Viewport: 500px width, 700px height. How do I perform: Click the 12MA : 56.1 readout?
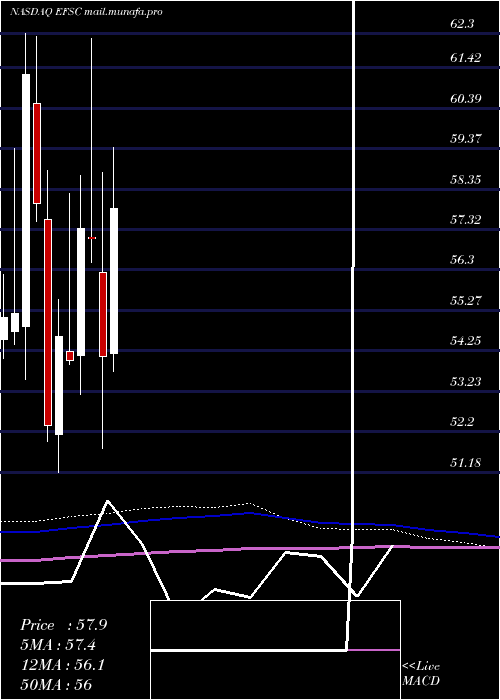tap(62, 665)
